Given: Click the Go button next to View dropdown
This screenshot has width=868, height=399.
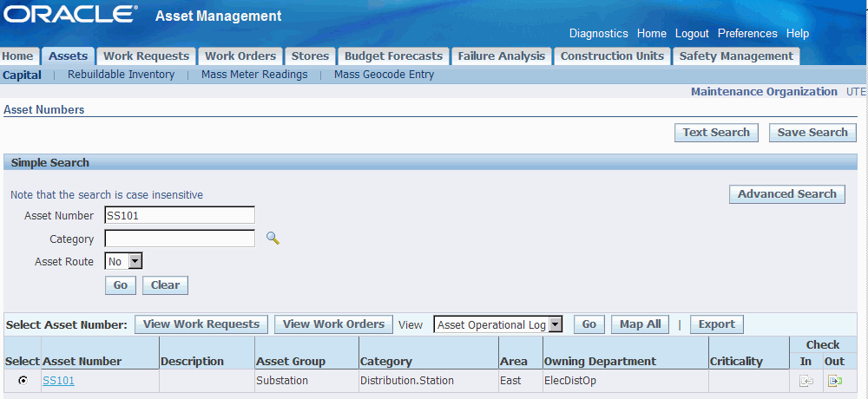Looking at the screenshot, I should [589, 324].
